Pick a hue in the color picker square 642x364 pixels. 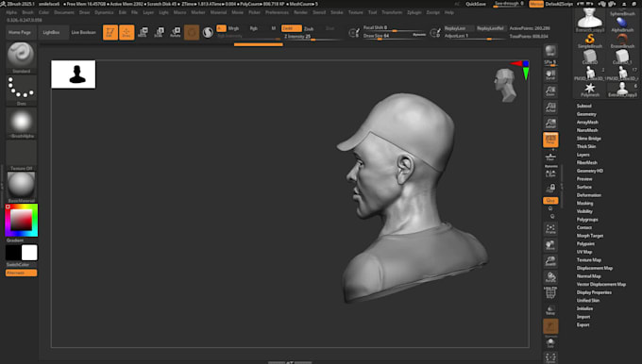coord(22,220)
